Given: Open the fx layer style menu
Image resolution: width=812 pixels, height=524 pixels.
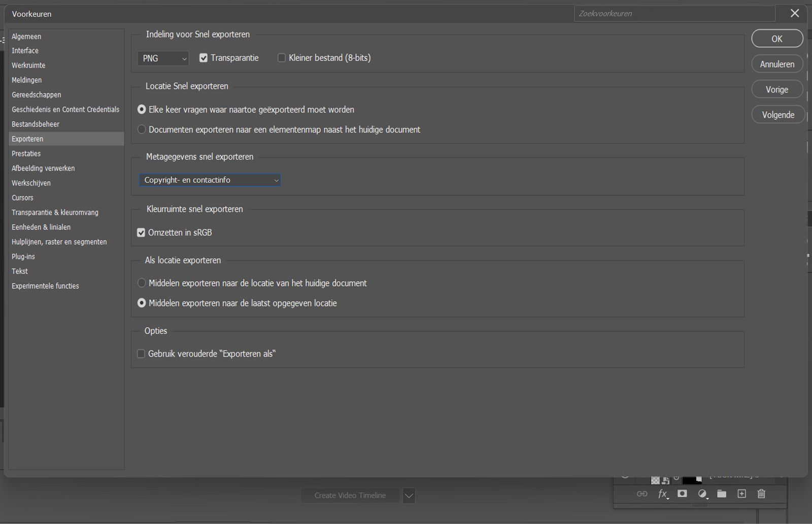Looking at the screenshot, I should click(x=663, y=494).
